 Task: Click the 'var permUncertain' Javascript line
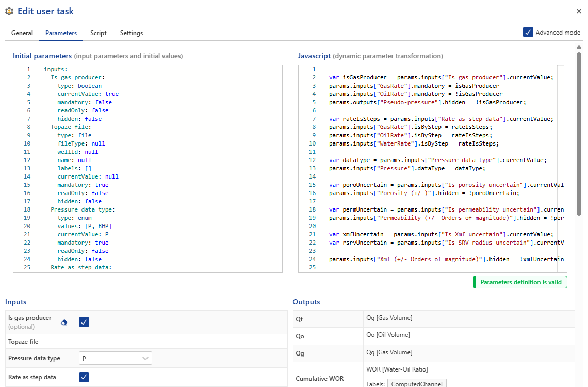click(446, 209)
